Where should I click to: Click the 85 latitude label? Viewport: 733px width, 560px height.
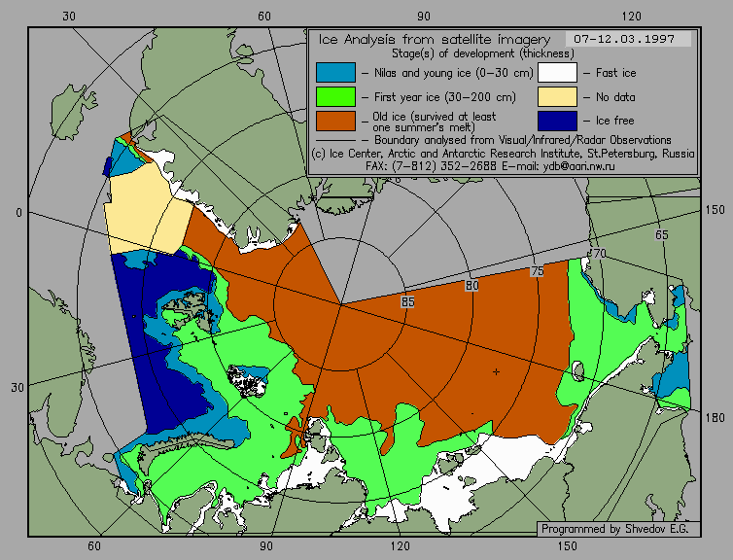pyautogui.click(x=407, y=302)
